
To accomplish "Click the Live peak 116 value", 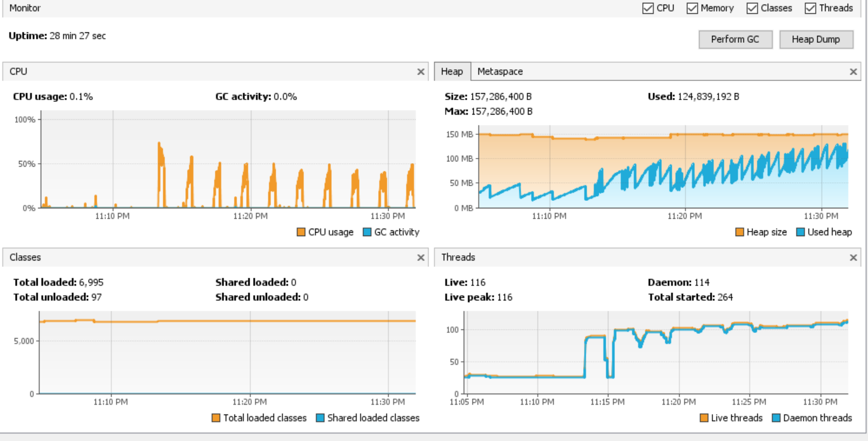I will point(504,297).
